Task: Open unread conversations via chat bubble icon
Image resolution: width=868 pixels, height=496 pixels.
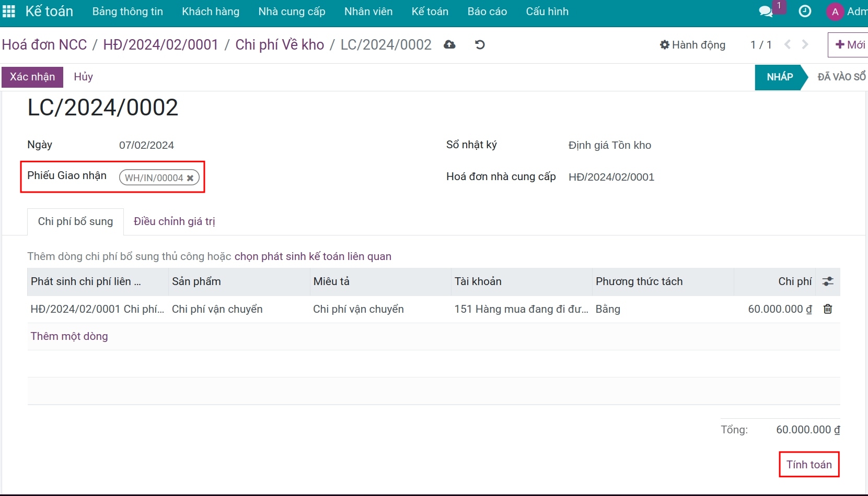Action: click(x=765, y=10)
